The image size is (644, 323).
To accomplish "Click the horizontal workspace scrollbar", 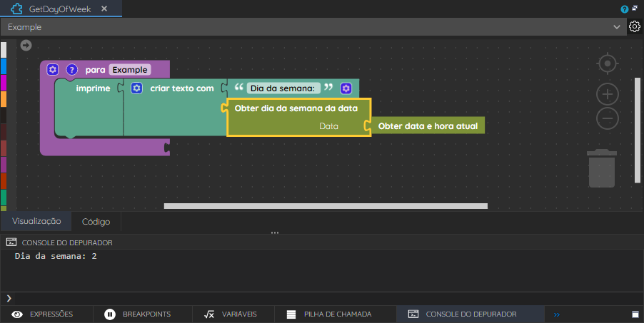I will [x=326, y=206].
